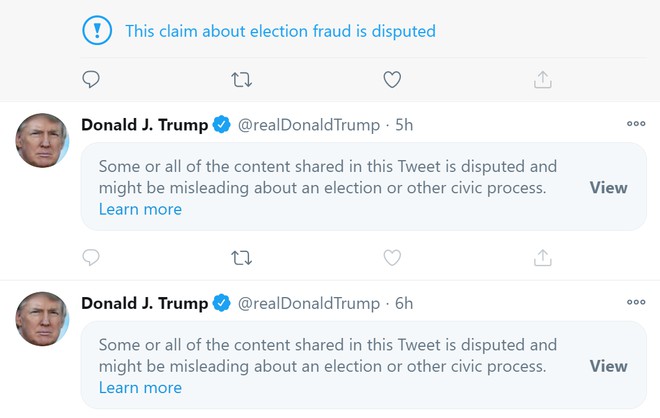
Task: Share the top tweet via the share icon
Action: (543, 79)
